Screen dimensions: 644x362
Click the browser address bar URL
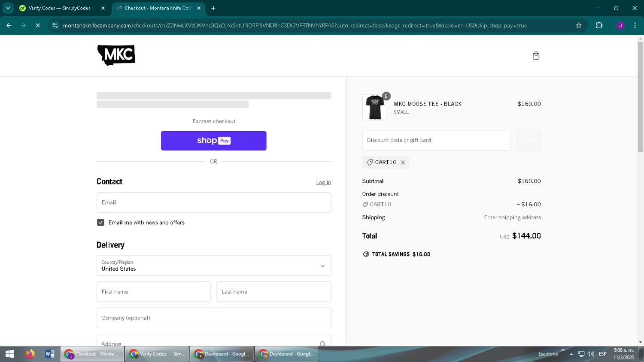(x=295, y=26)
